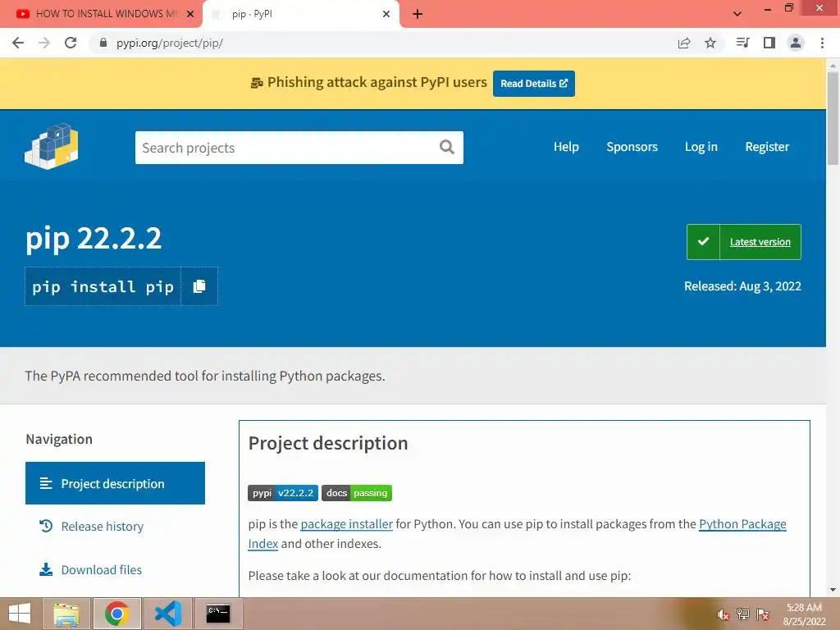Image resolution: width=840 pixels, height=630 pixels.
Task: Open media control queue icon
Action: tap(742, 43)
